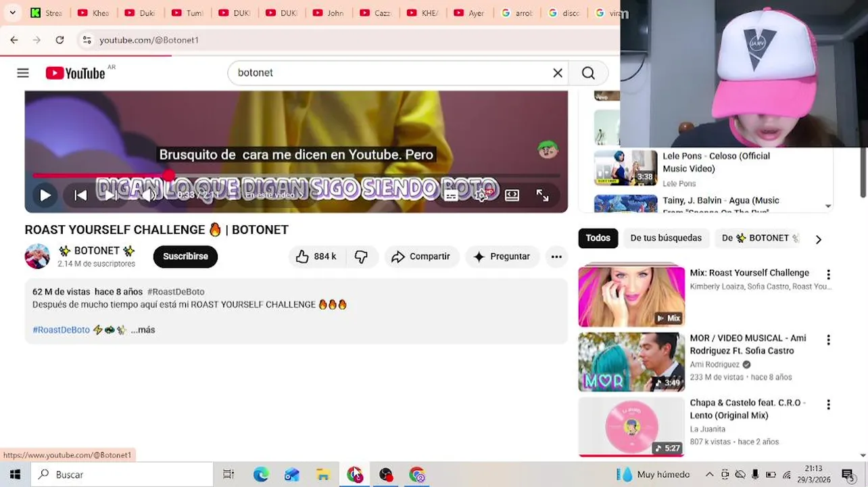Reload the page with the refresh icon
The height and width of the screenshot is (487, 868).
coord(59,40)
